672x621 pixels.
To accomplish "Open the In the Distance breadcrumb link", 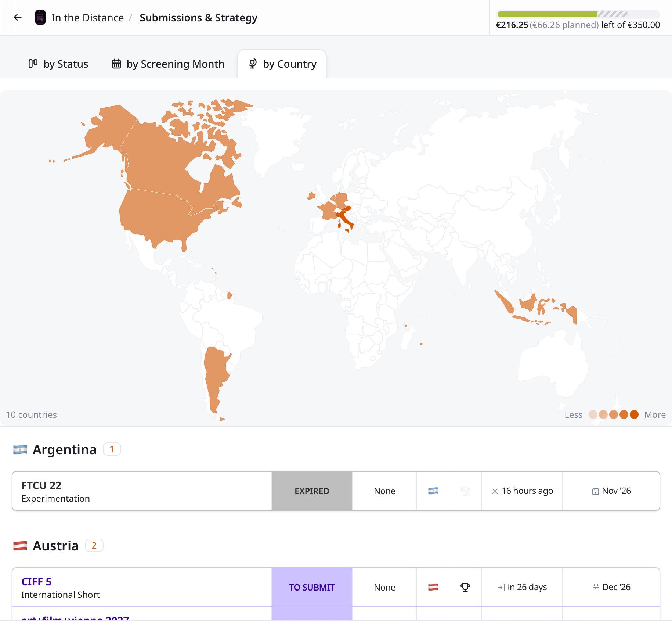I will tap(87, 18).
